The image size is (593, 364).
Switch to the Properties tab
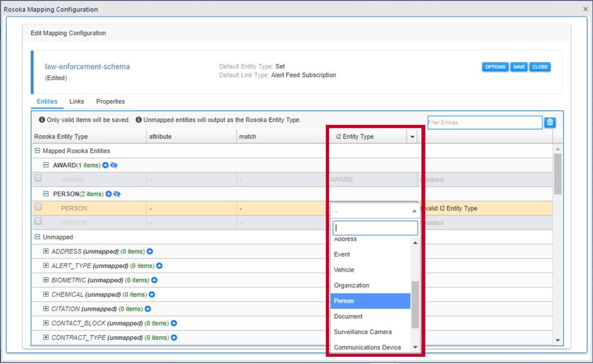(x=110, y=101)
